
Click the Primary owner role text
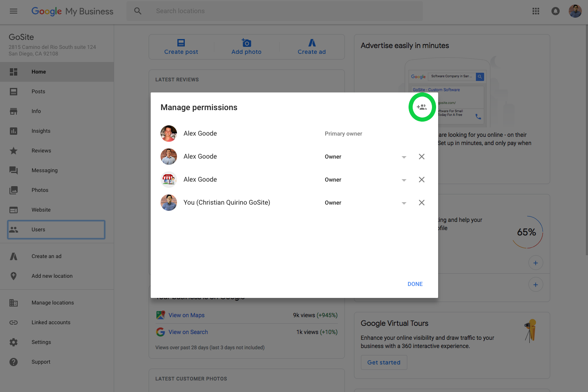343,134
